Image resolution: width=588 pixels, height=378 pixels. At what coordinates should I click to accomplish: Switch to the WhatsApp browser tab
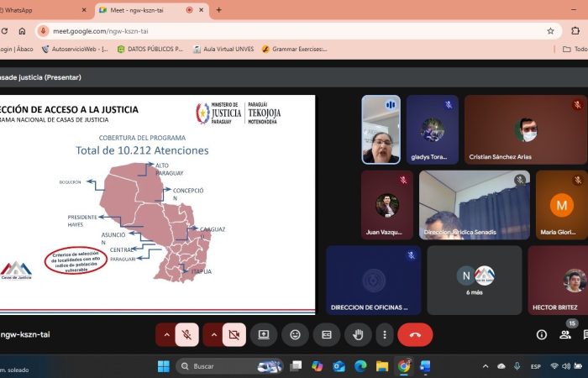click(x=42, y=10)
